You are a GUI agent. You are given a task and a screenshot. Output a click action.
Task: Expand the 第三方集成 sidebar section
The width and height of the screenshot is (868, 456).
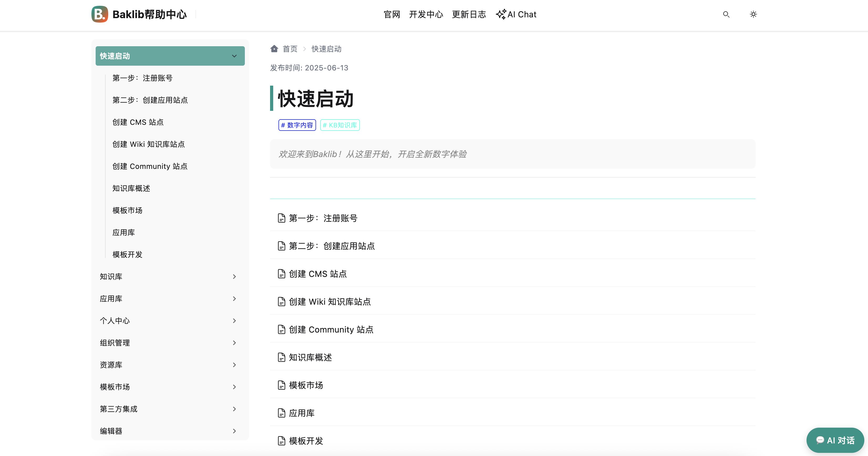(x=234, y=409)
